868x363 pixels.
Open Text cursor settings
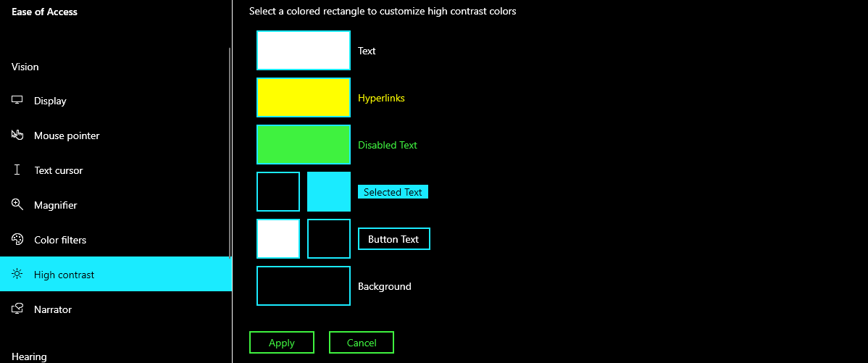116,170
